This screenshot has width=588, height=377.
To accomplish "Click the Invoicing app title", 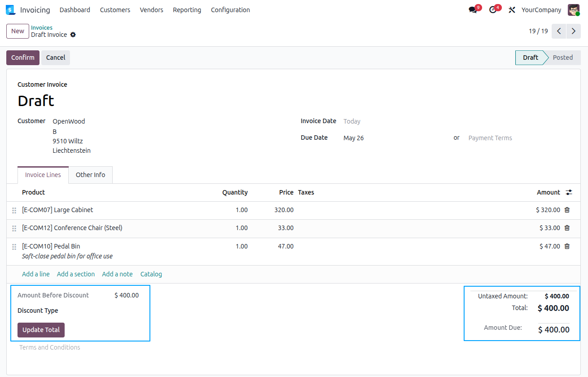I will click(35, 10).
